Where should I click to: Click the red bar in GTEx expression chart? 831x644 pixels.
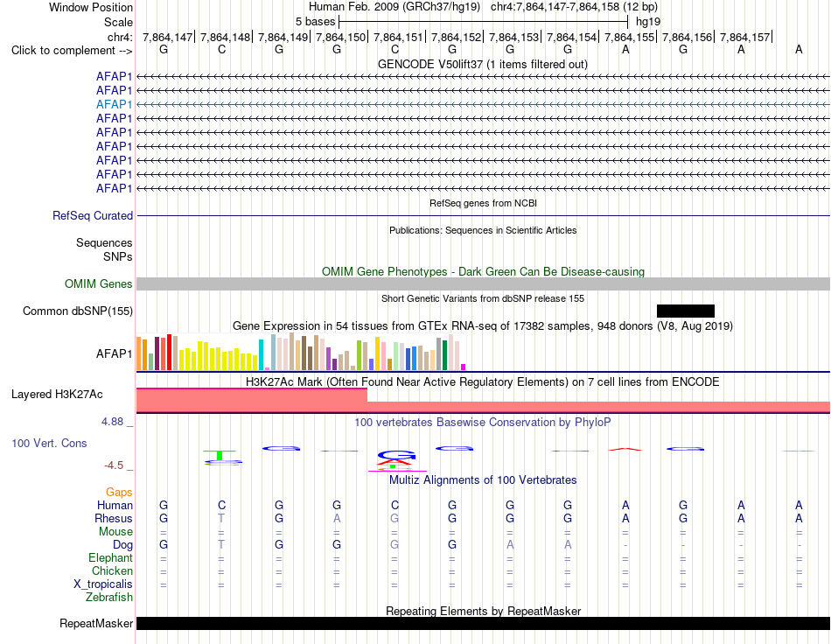click(169, 352)
